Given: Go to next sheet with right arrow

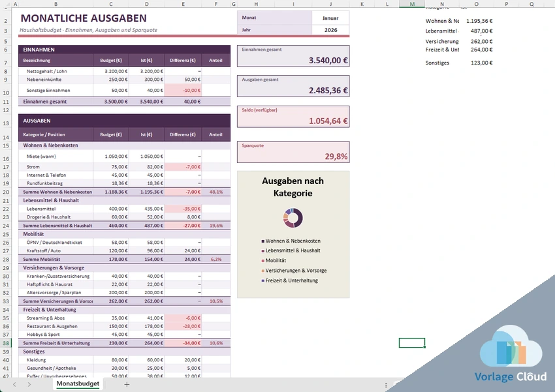Looking at the screenshot, I should [x=29, y=384].
